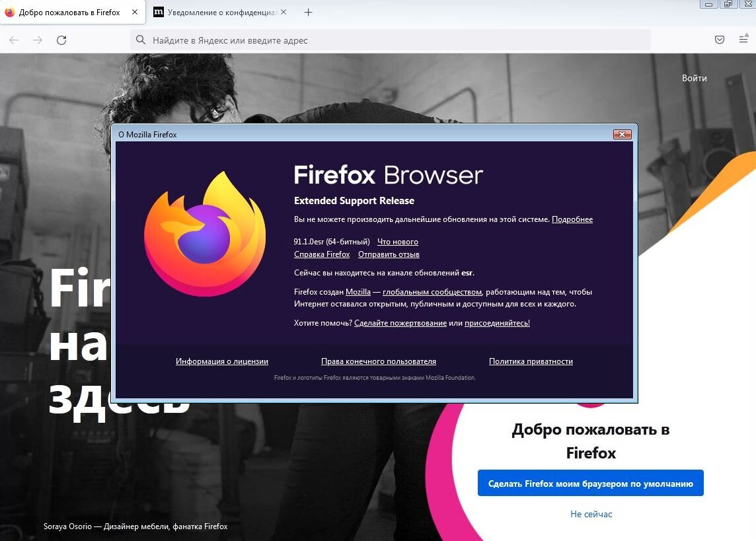Click the 'Не сейчас' link
Screen dimensions: 756x541
(x=591, y=514)
